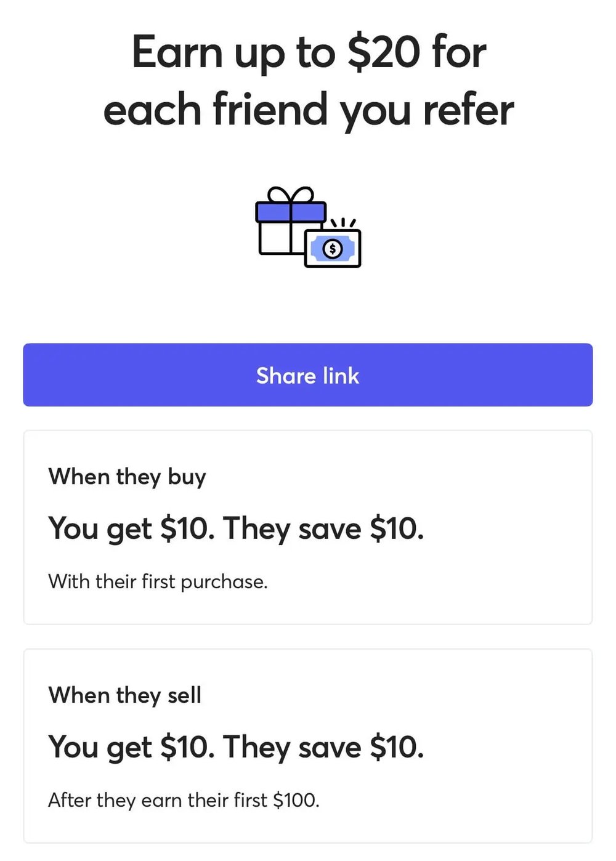Image resolution: width=616 pixels, height=861 pixels.
Task: Click the gift box illustration icon
Action: (x=290, y=228)
